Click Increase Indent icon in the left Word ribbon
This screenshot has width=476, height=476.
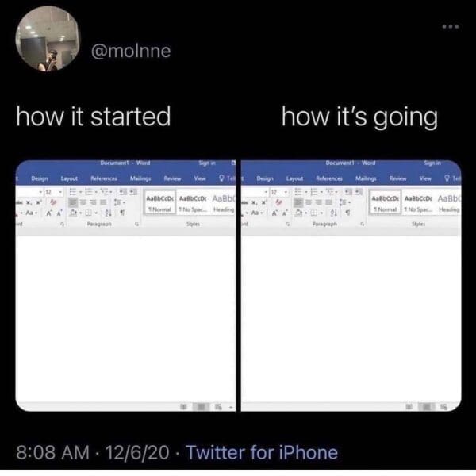[x=133, y=192]
